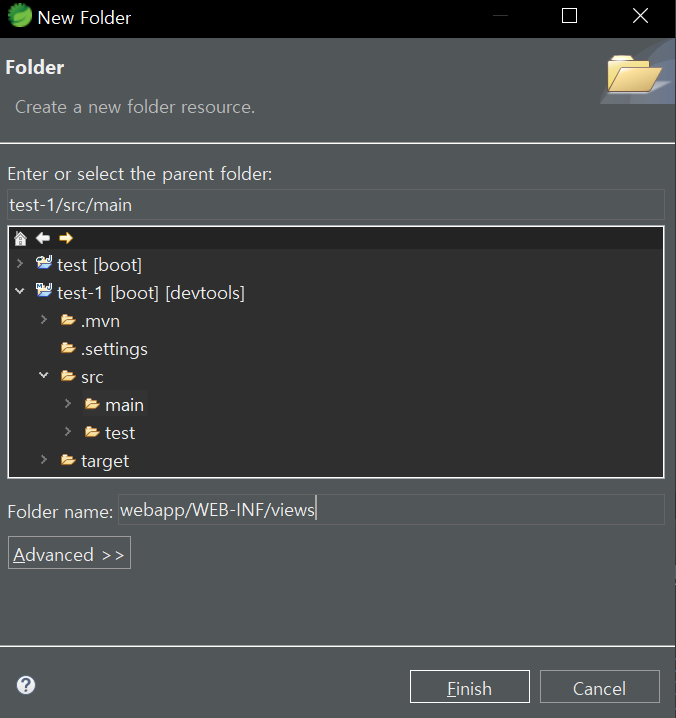The image size is (676, 718).
Task: Collapse the test-1 project node
Action: coord(20,292)
